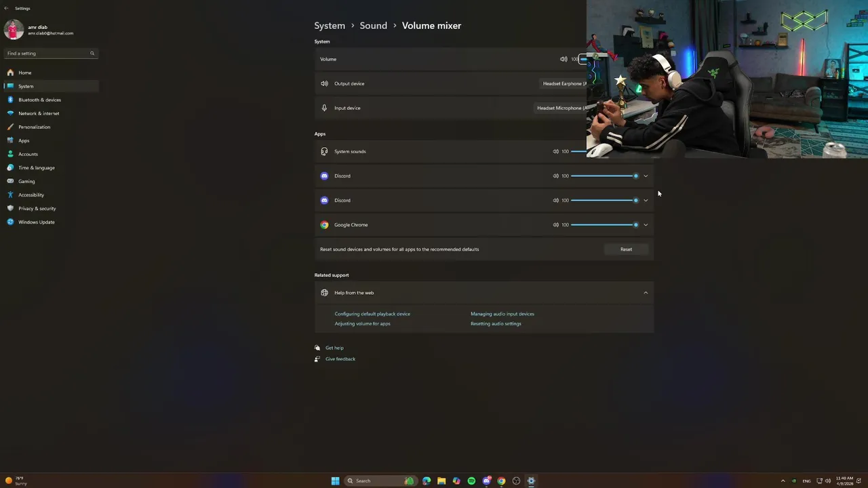868x488 pixels.
Task: Mute the main system Volume speaker icon
Action: [x=564, y=59]
